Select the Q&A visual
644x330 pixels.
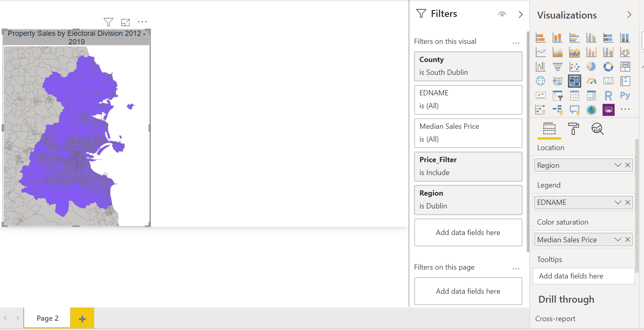pyautogui.click(x=574, y=109)
